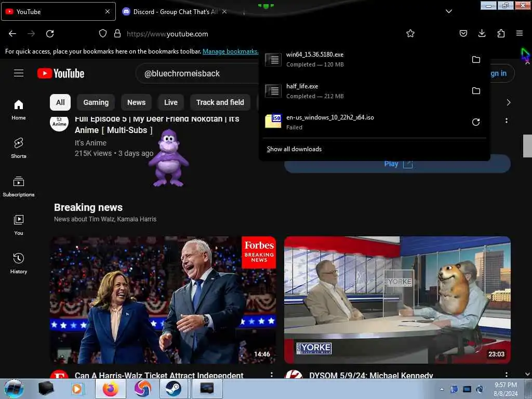Bookmark this page with the star
Image resolution: width=532 pixels, height=399 pixels.
click(x=410, y=33)
